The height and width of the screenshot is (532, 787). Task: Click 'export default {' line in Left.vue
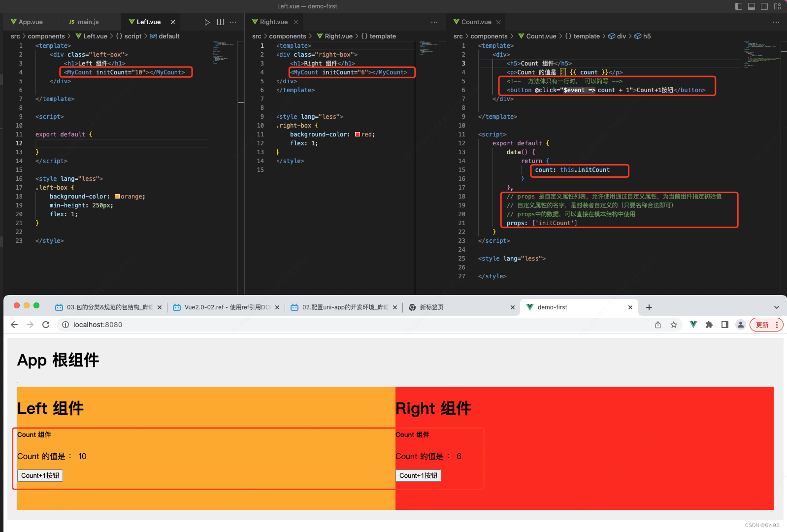click(64, 134)
